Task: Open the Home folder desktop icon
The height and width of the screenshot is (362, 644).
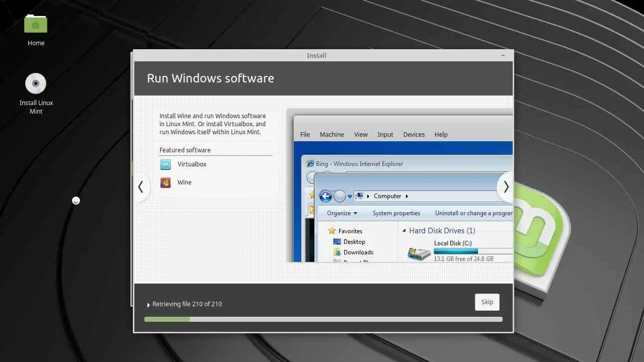Action: [36, 24]
